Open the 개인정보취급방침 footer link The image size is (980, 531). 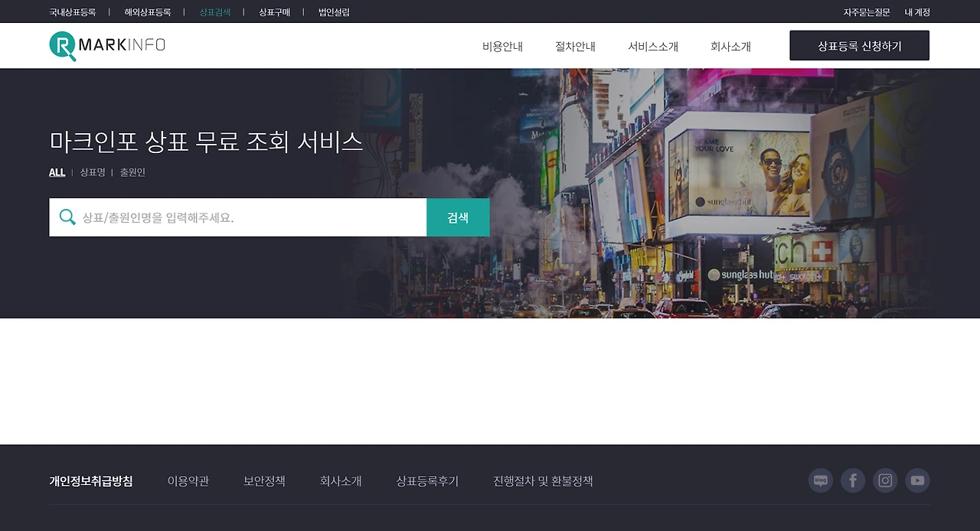(x=90, y=481)
